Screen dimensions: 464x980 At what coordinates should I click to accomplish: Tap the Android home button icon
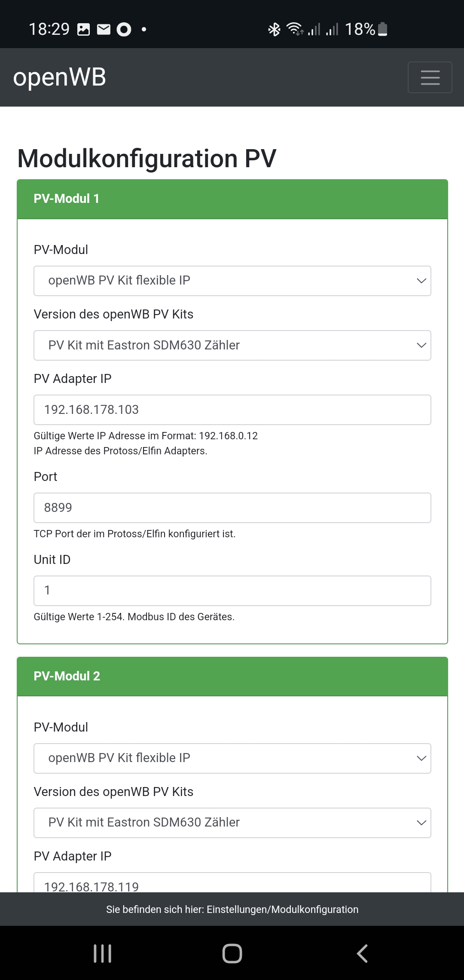click(232, 953)
